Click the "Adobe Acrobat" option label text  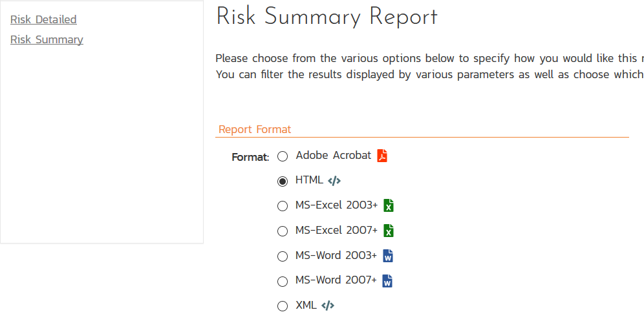coord(334,155)
